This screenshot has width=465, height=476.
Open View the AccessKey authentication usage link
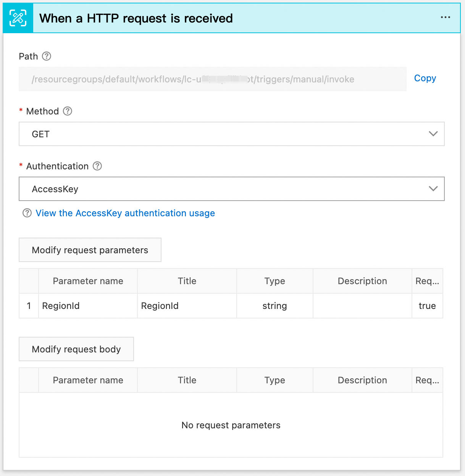click(125, 213)
